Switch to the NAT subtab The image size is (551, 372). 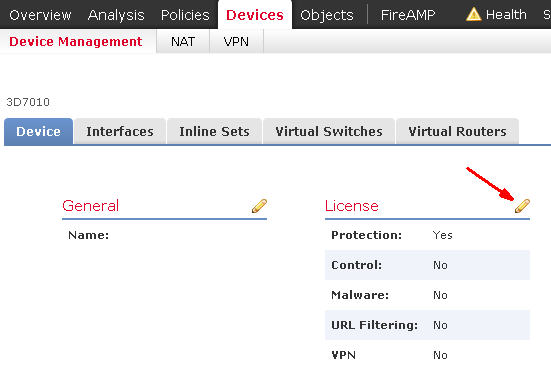pos(183,41)
